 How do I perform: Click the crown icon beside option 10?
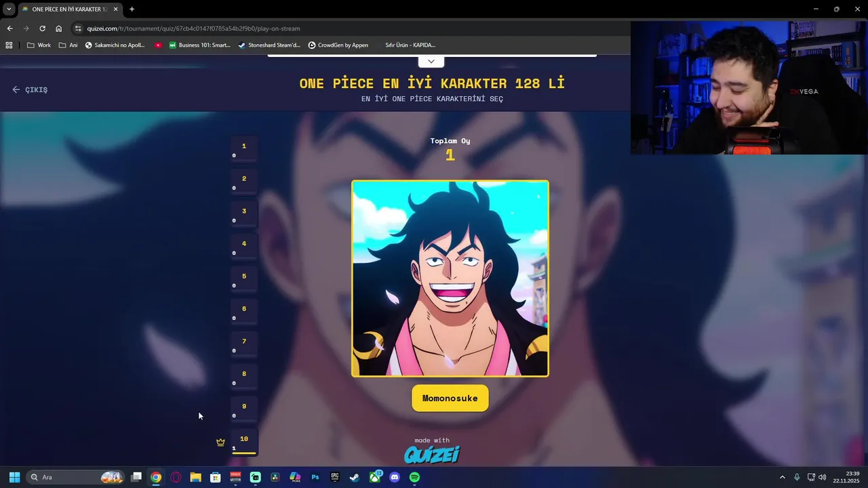pyautogui.click(x=220, y=442)
